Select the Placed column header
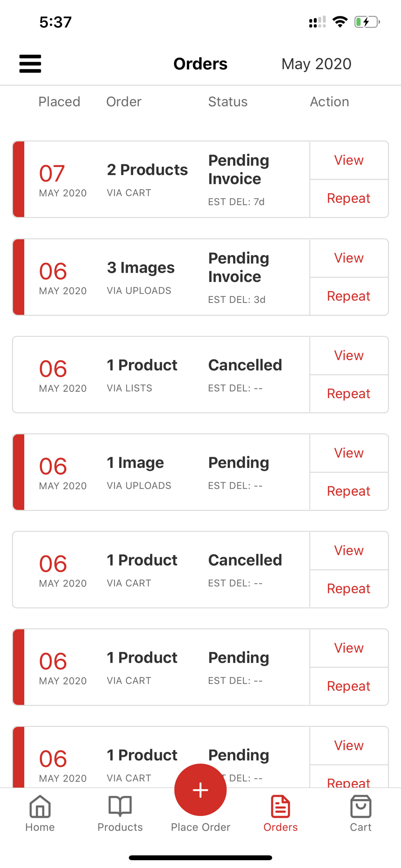 pyautogui.click(x=59, y=102)
